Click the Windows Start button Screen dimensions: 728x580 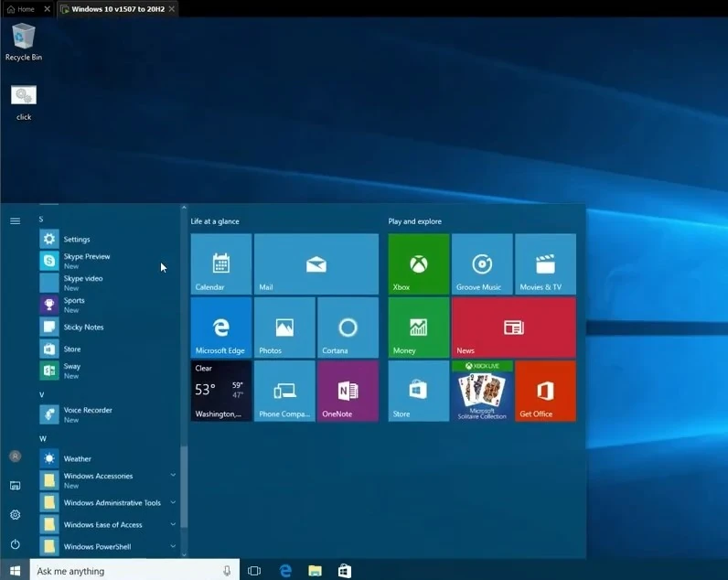coord(15,570)
